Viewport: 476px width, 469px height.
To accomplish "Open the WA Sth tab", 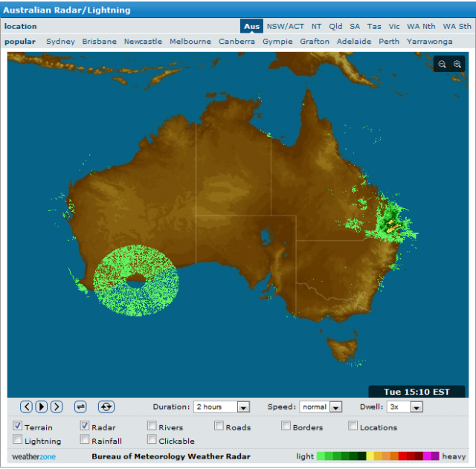I will 457,27.
